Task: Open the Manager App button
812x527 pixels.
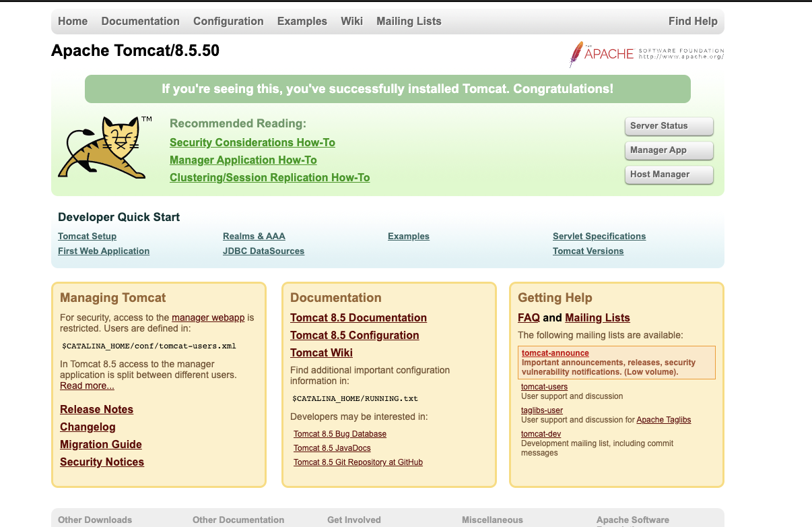Action: (x=669, y=150)
